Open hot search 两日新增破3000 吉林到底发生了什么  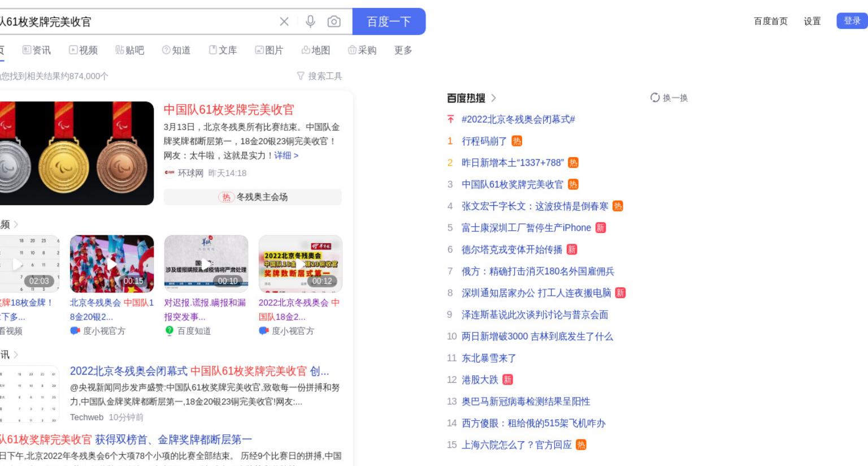point(537,336)
